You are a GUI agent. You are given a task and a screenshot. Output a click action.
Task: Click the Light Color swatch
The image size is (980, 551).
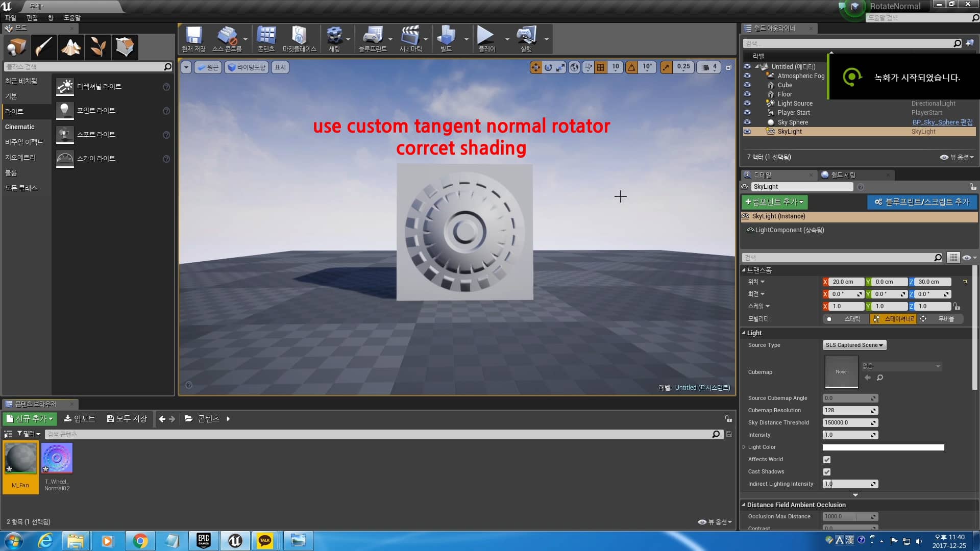(x=883, y=447)
